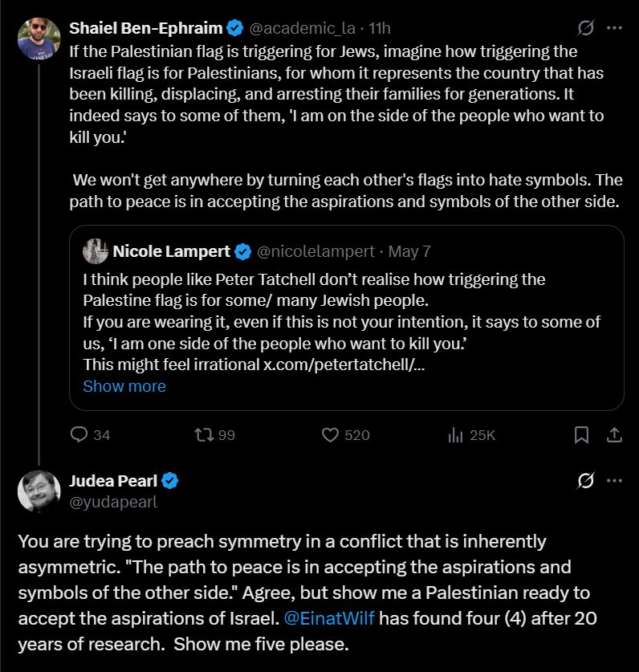639x672 pixels.
Task: Open more options on Shaiel Ben-Ephraim's tweet
Action: click(614, 28)
